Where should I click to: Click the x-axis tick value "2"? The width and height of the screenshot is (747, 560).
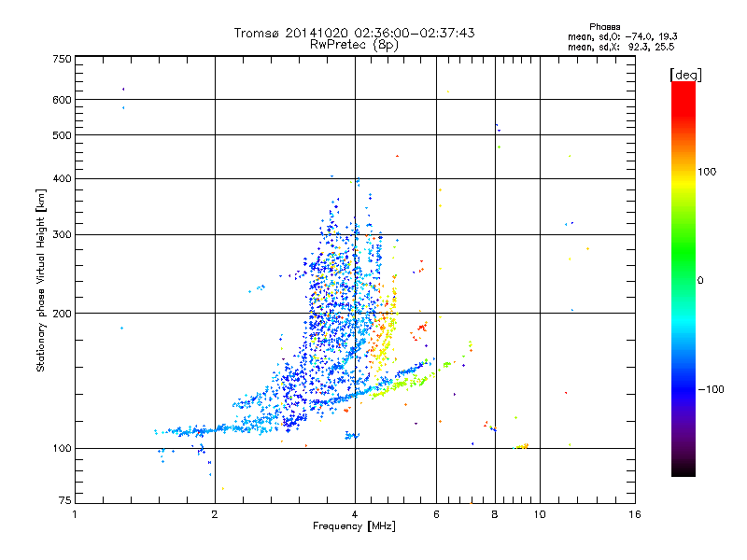pos(215,514)
